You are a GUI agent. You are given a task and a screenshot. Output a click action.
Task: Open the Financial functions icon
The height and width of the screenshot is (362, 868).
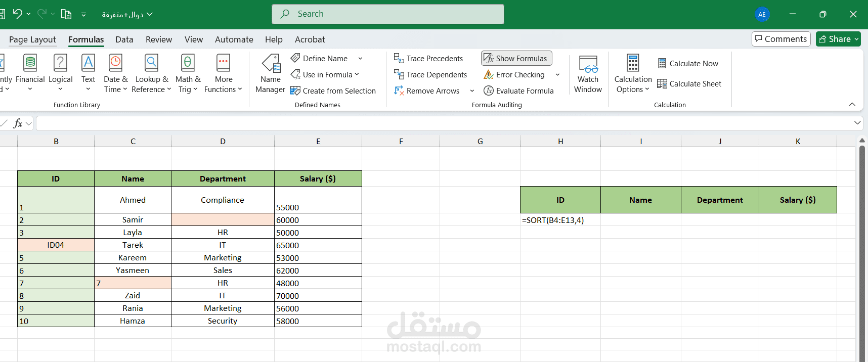[x=30, y=63]
